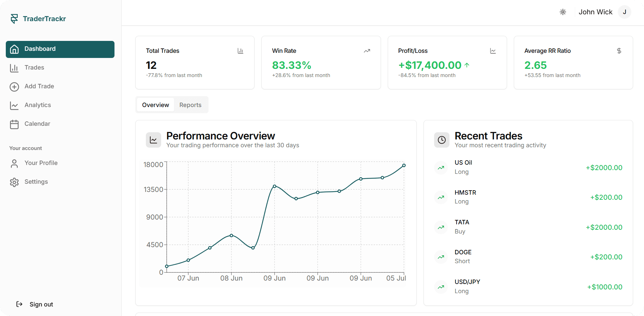Click the dollar icon in Average RR Ratio
The image size is (644, 316).
coord(619,51)
